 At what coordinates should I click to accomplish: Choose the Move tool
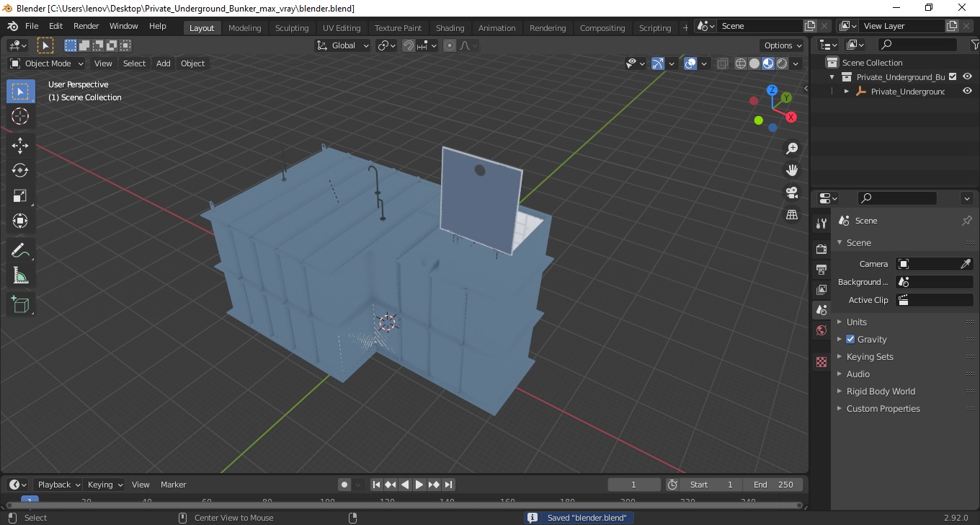coord(20,145)
